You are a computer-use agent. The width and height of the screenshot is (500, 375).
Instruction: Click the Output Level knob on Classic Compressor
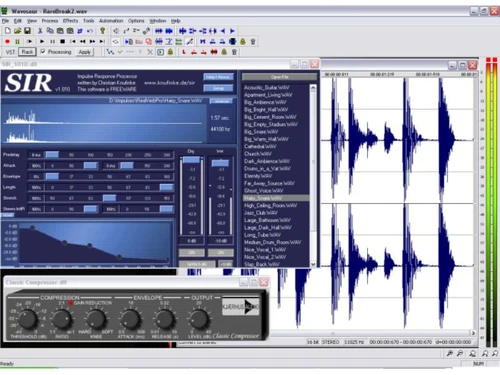pyautogui.click(x=199, y=319)
